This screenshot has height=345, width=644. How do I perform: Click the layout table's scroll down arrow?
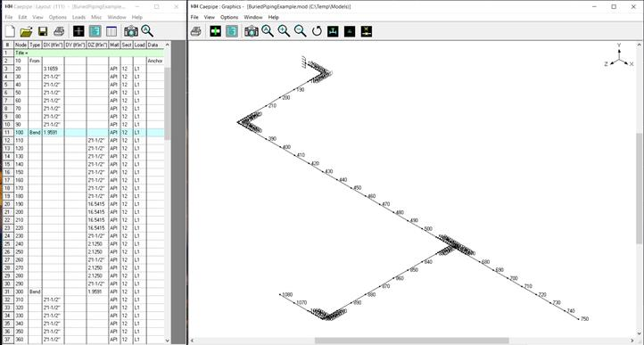tap(167, 341)
